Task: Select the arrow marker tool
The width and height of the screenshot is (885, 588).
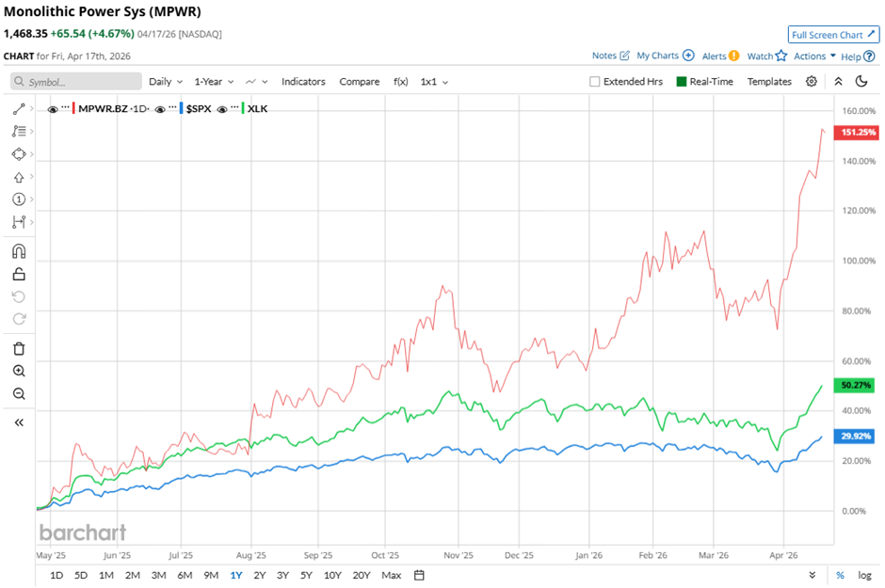Action: pyautogui.click(x=19, y=177)
